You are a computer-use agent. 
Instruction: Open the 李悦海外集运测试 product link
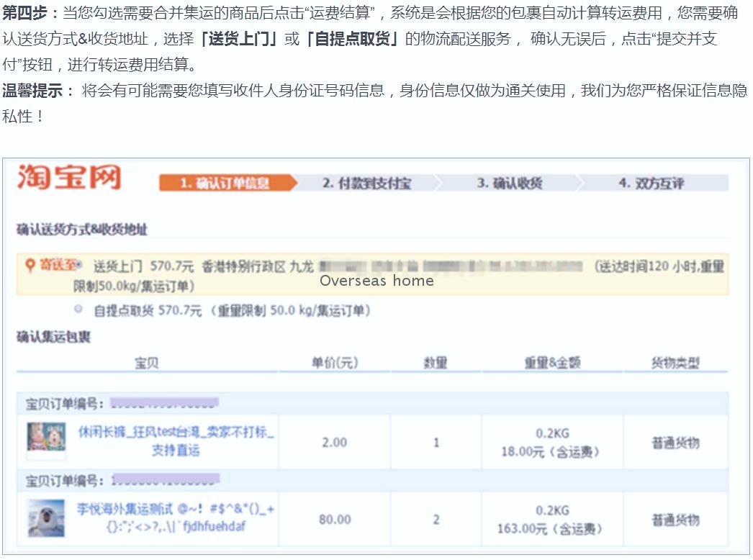tap(176, 518)
